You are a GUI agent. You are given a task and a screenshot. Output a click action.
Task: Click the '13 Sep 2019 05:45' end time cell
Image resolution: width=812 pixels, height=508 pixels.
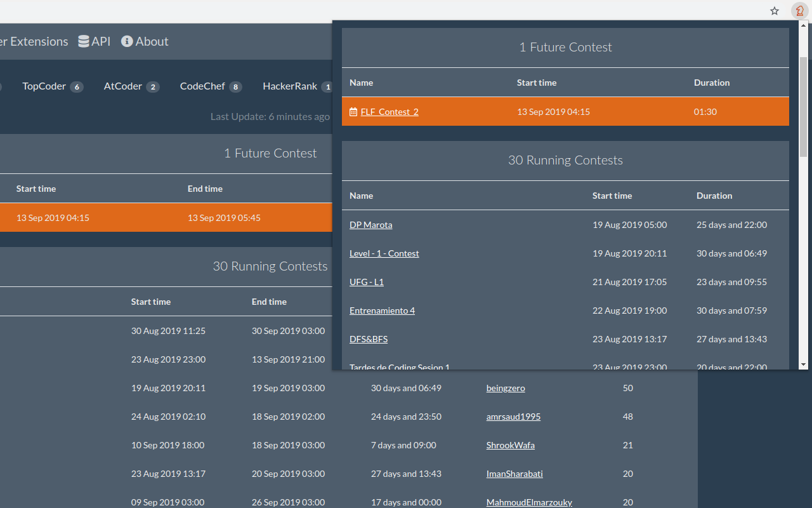pos(224,218)
